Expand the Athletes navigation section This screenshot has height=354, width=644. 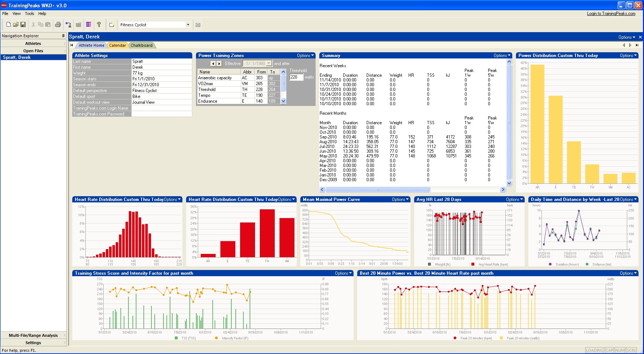[33, 43]
